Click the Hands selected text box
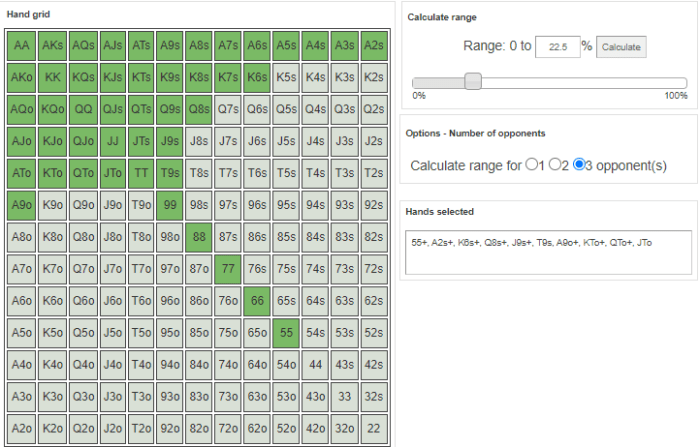The height and width of the screenshot is (447, 700). (x=548, y=253)
